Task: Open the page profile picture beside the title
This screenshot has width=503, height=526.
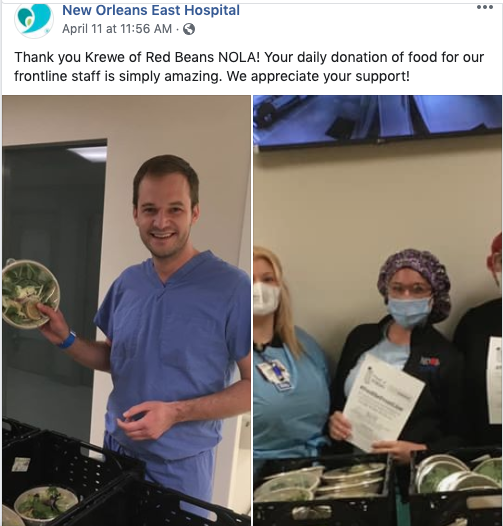Action: tap(34, 20)
